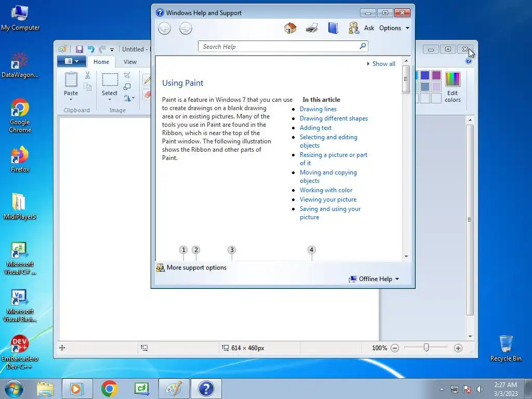
Task: Open Resizing a picture or part link
Action: point(334,159)
